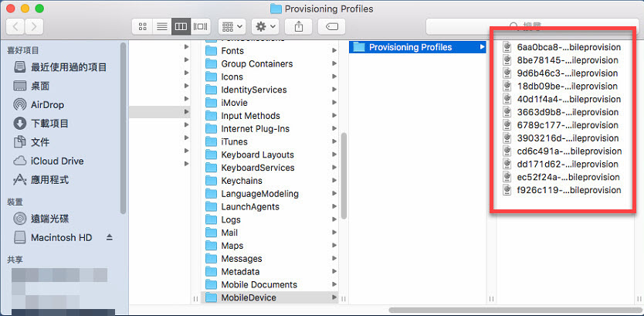The width and height of the screenshot is (644, 316).
Task: Select the Metadata folder
Action: (x=271, y=272)
